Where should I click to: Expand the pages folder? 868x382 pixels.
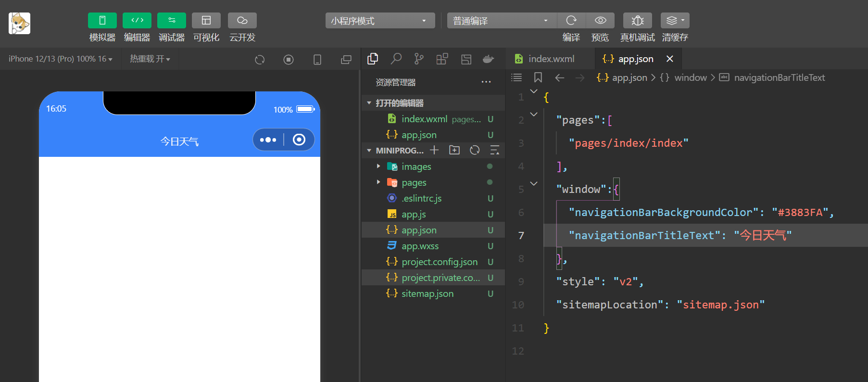pos(433,182)
